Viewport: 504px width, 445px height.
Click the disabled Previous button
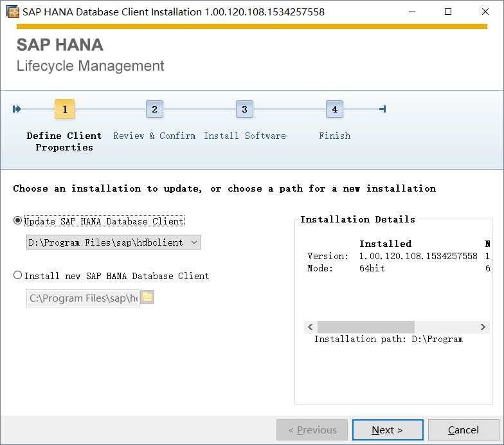[312, 430]
